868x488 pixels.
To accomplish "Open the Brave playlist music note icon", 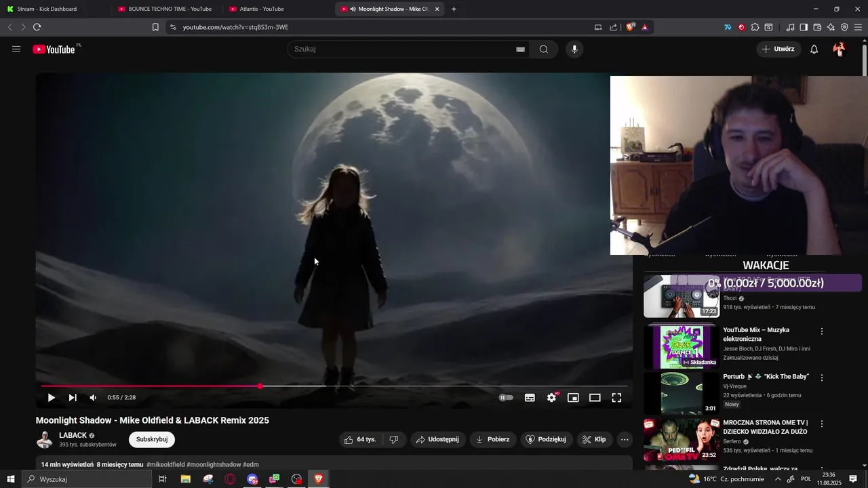I will coord(790,27).
